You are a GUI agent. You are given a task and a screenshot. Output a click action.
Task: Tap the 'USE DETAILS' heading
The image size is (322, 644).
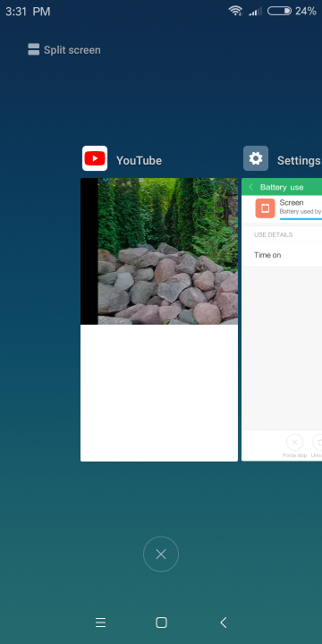(273, 234)
